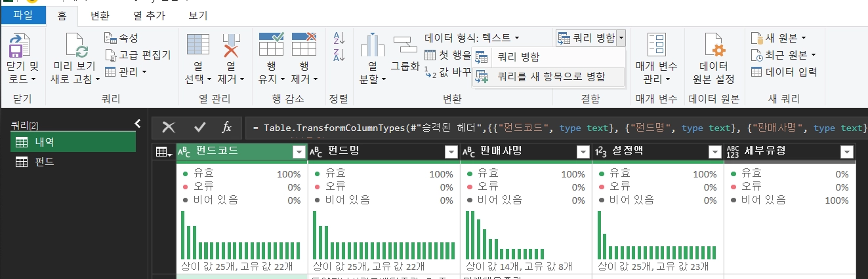
Task: Click inside the formula bar text
Action: tap(558, 128)
